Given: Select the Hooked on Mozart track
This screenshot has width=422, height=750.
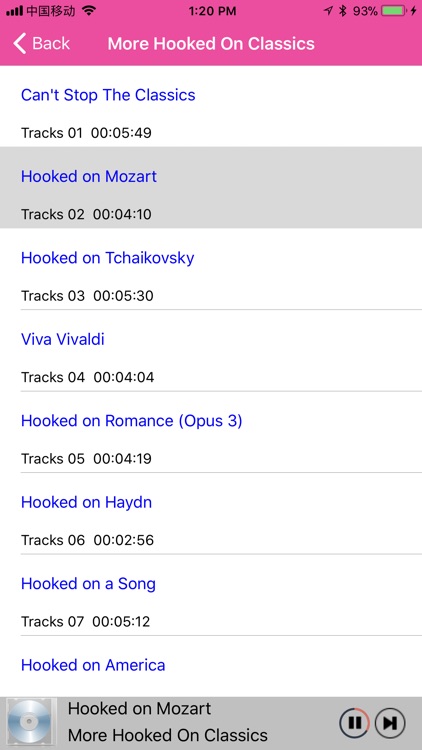Looking at the screenshot, I should coord(211,188).
